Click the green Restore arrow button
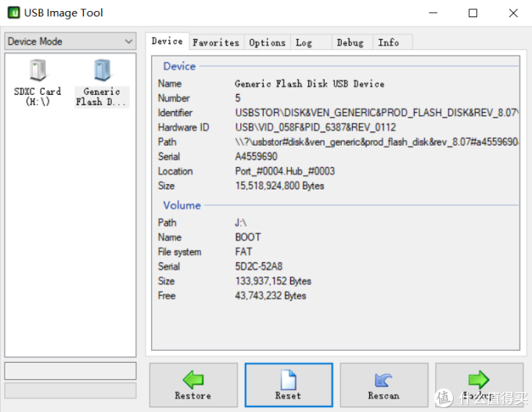The height and width of the screenshot is (412, 532). [x=193, y=385]
